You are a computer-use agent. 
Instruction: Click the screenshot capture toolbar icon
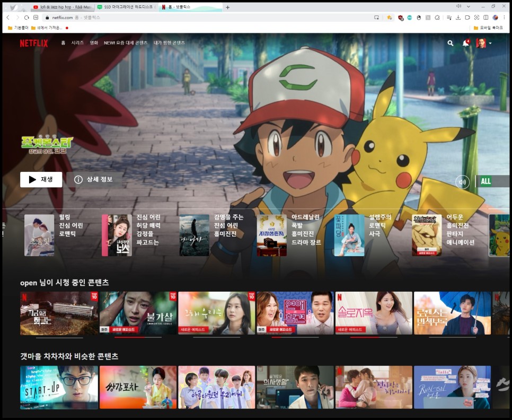[476, 17]
